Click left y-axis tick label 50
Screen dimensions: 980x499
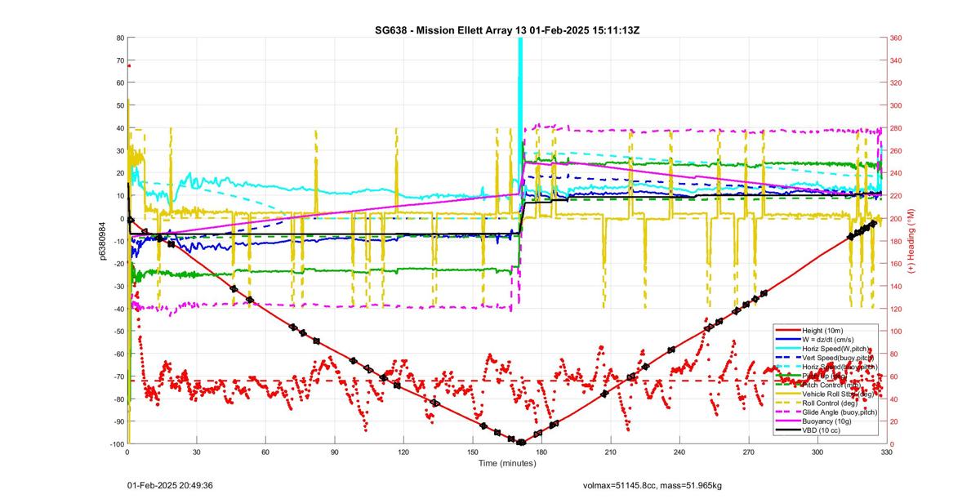(119, 105)
